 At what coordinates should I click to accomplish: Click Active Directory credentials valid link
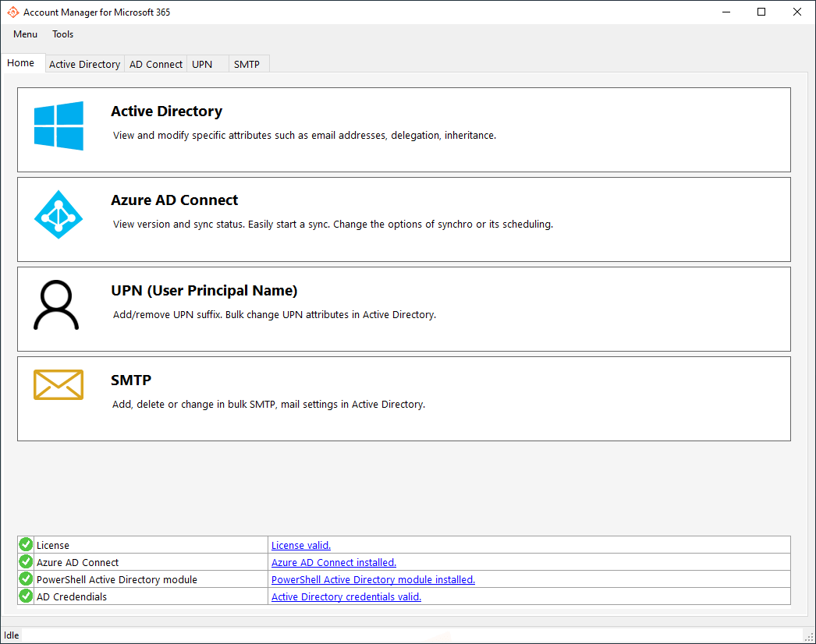pyautogui.click(x=346, y=596)
